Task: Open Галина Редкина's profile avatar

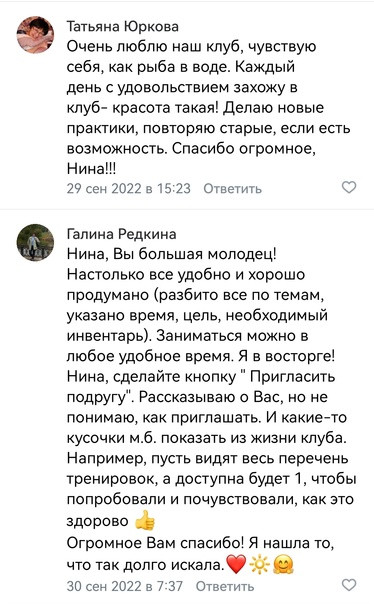Action: (35, 242)
